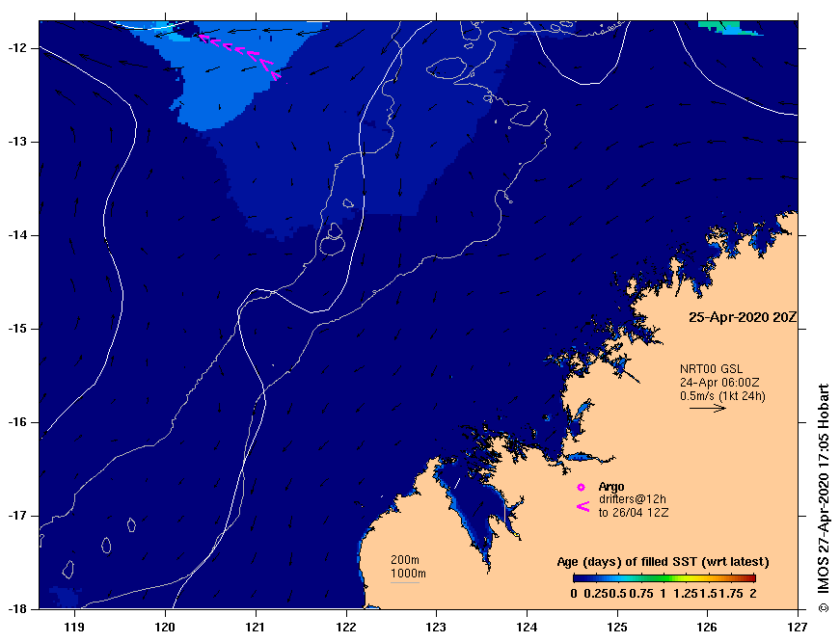Click the red end of colorbar

(x=749, y=577)
